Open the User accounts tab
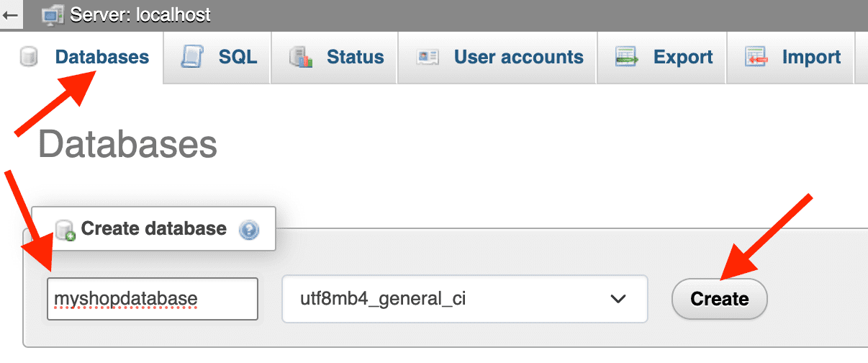 pos(518,57)
